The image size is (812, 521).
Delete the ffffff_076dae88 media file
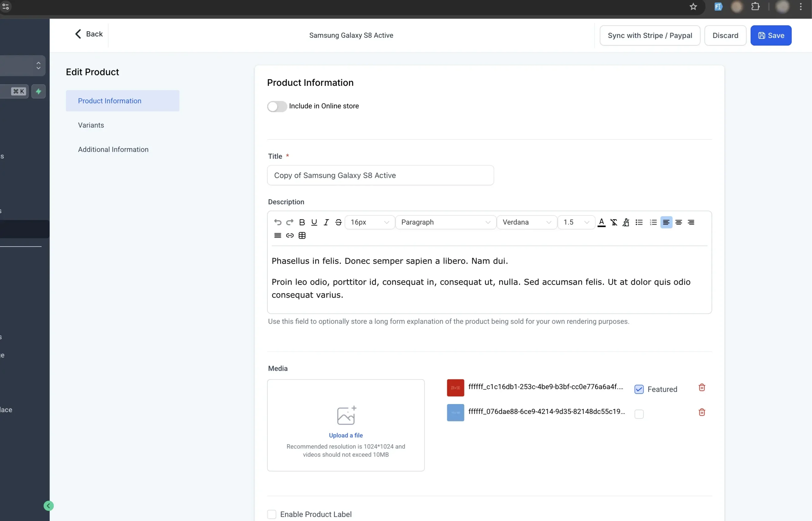702,412
